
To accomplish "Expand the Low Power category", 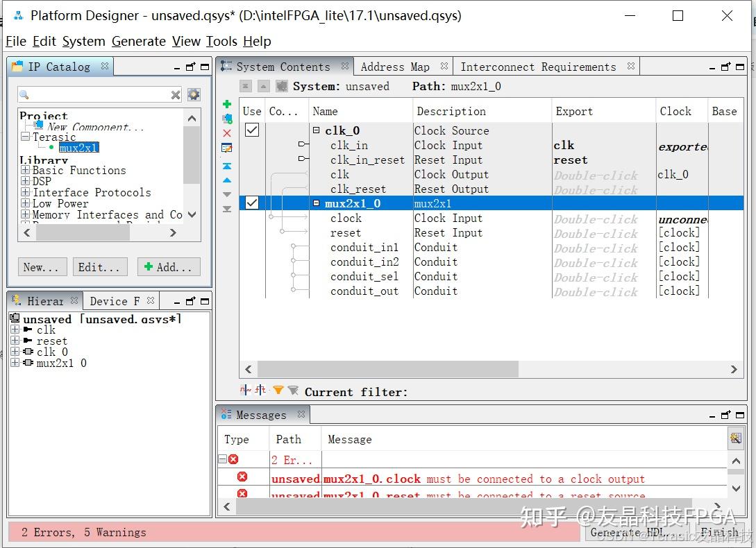I will point(26,203).
